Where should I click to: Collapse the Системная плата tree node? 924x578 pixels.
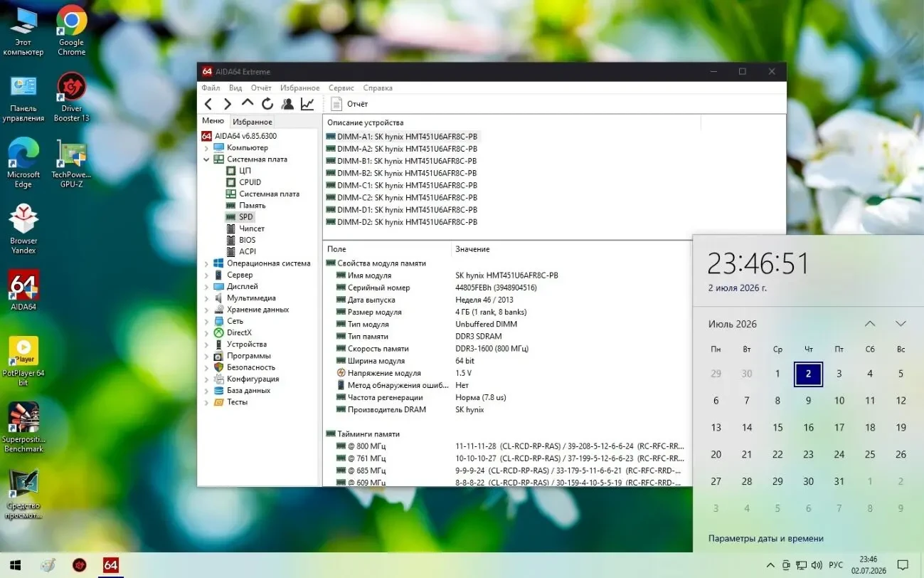tap(206, 159)
